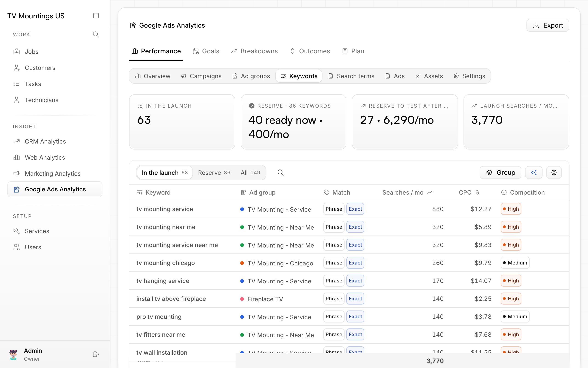This screenshot has width=588, height=368.
Task: Select the Settings sub-tab
Action: [469, 76]
